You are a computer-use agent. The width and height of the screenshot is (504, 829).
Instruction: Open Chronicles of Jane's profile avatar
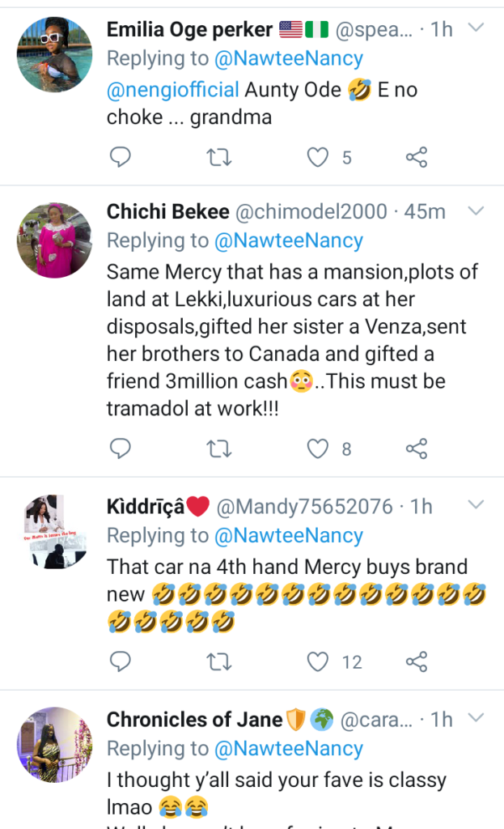[x=54, y=745]
